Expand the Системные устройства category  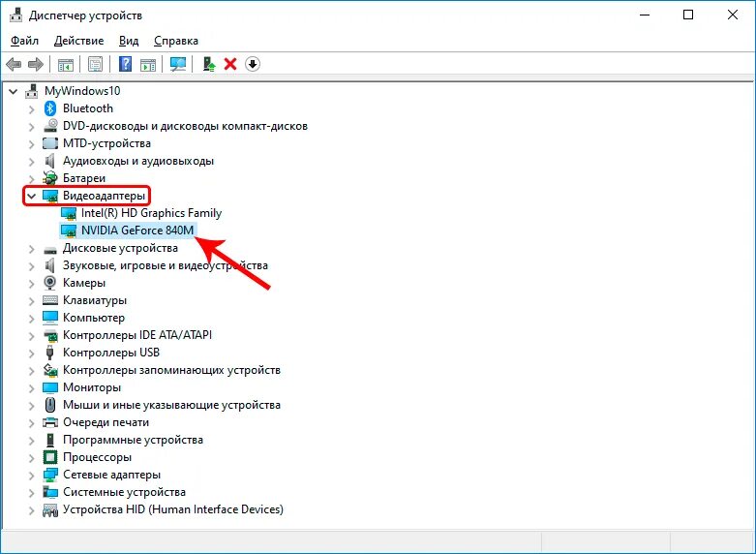point(31,493)
